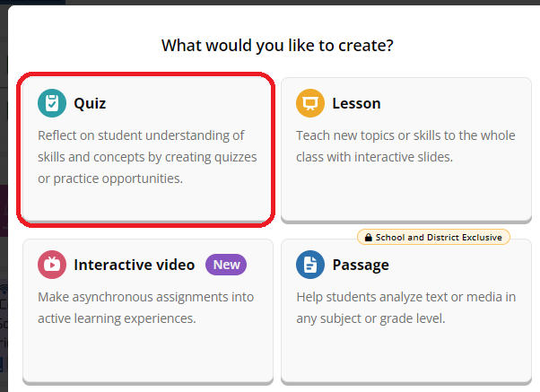Click the pink Interactive video play icon
The height and width of the screenshot is (392, 540).
pos(52,265)
